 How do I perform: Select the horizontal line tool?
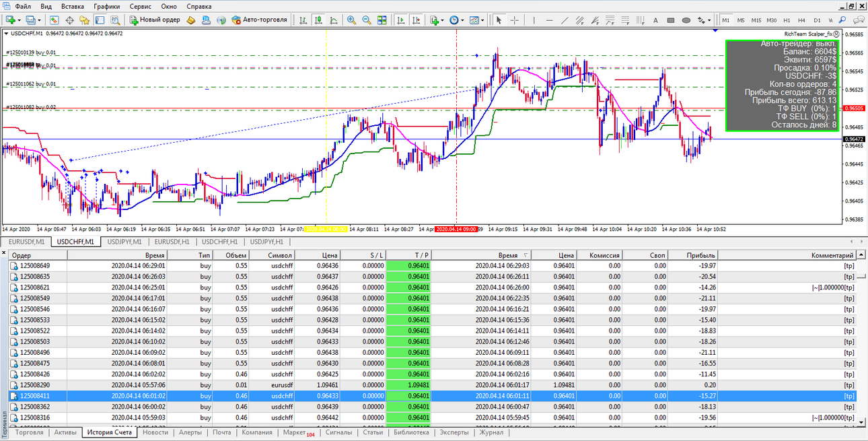[x=549, y=20]
